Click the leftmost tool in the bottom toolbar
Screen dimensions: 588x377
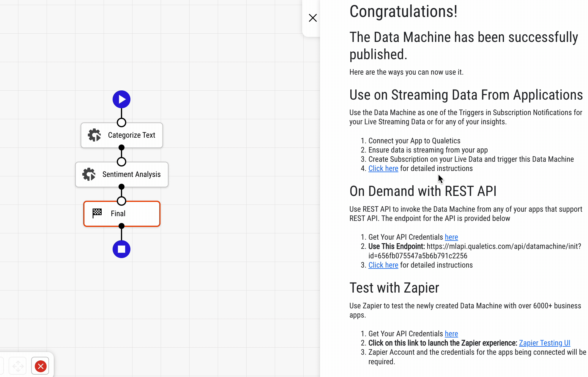[1, 366]
